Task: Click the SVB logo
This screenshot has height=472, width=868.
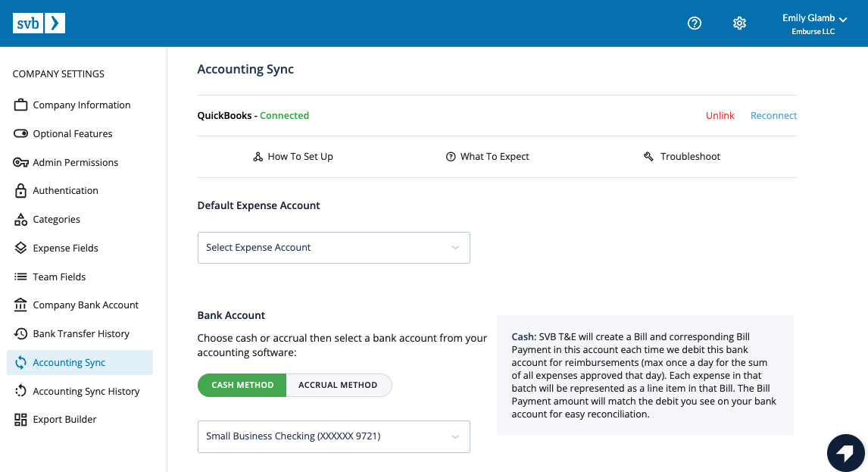Action: pyautogui.click(x=39, y=23)
